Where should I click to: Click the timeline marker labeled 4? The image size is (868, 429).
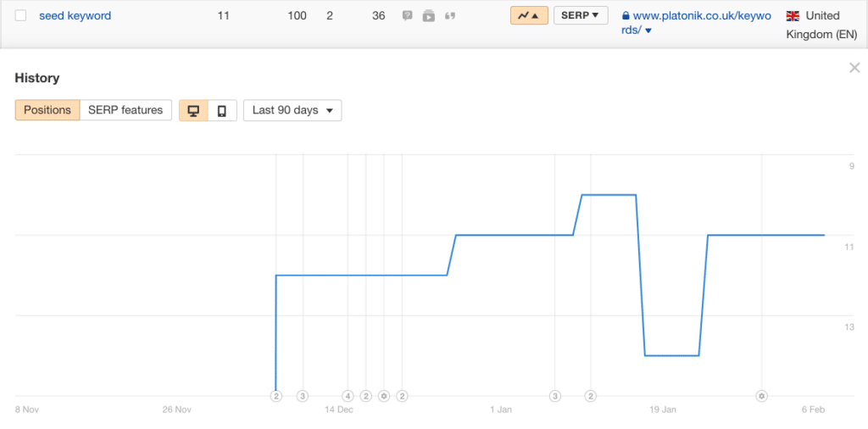click(348, 396)
